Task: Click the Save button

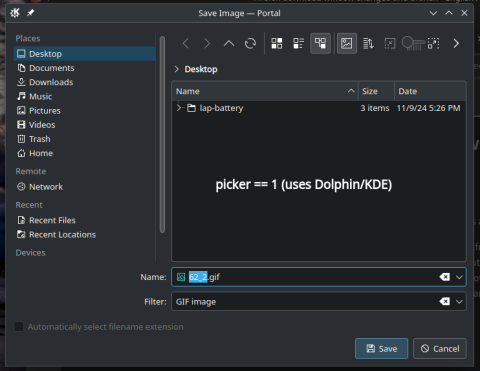Action: (382, 349)
